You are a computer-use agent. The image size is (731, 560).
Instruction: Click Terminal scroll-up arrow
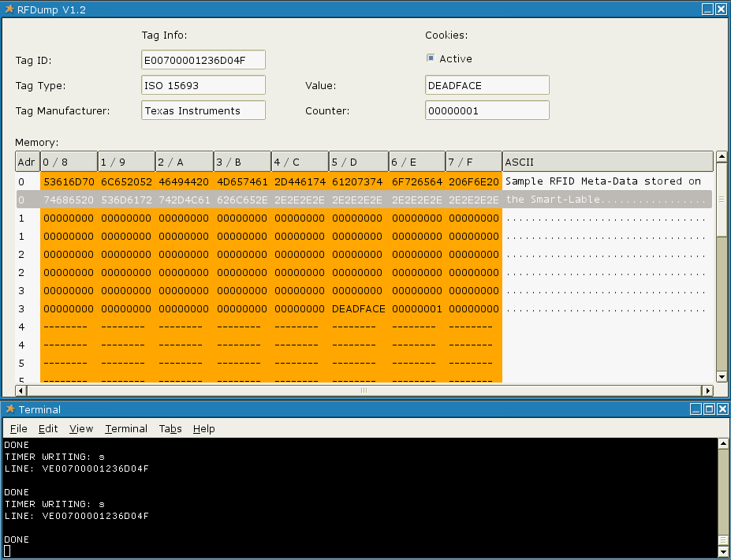723,443
